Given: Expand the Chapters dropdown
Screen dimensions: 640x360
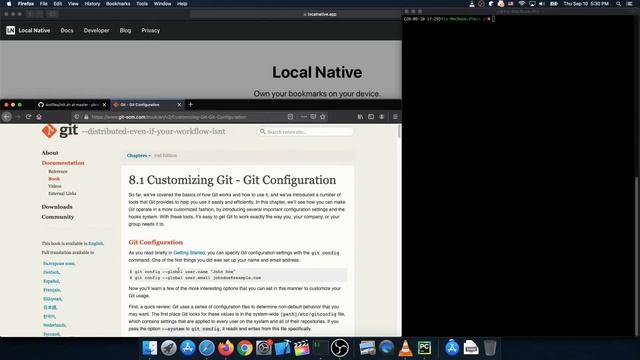Looking at the screenshot, I should 138,156.
